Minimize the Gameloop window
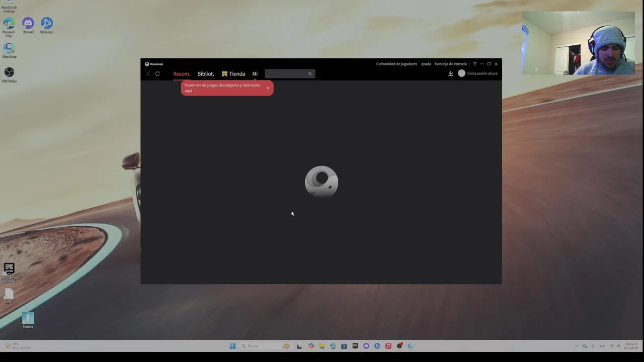 click(481, 64)
